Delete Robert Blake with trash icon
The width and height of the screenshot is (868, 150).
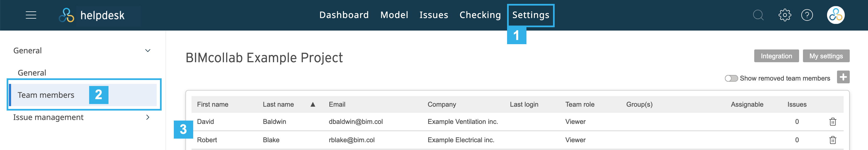coord(833,140)
